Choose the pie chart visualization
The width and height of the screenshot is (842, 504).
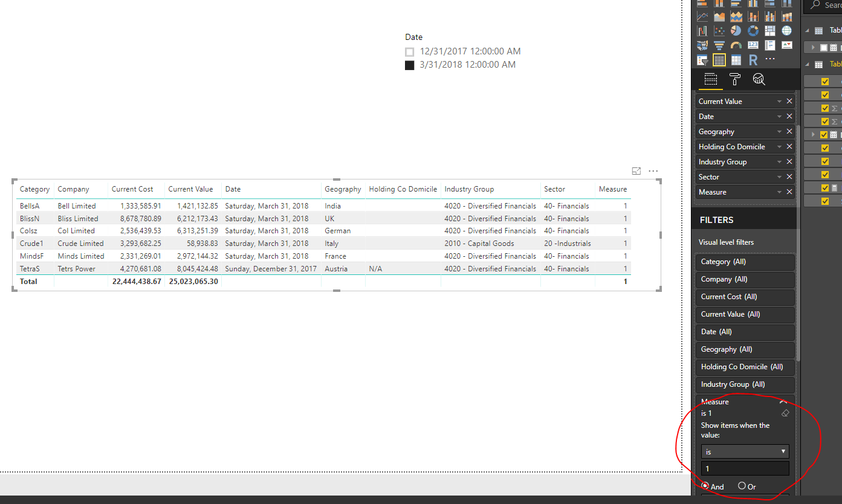click(x=736, y=30)
